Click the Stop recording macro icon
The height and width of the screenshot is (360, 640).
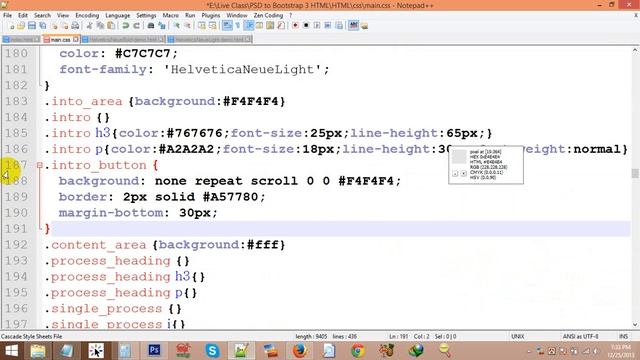click(306, 26)
